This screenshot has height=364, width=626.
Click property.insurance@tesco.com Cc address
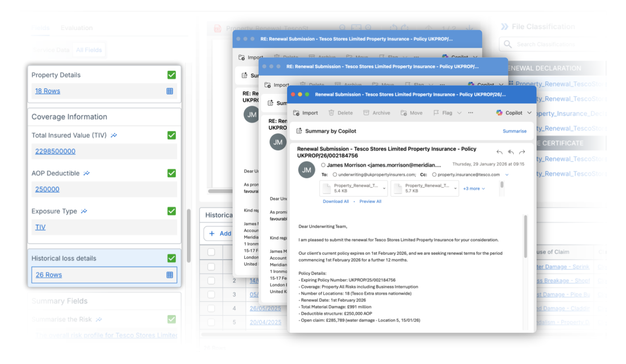coord(469,175)
